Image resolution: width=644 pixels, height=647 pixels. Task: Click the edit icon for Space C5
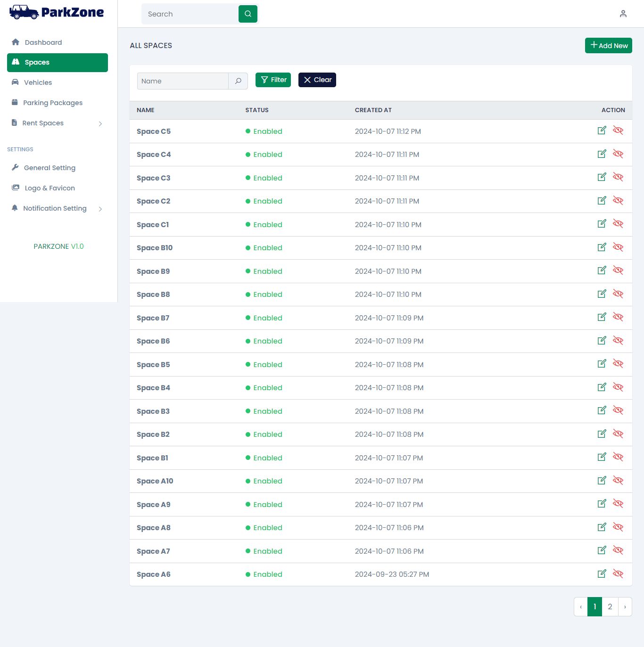click(602, 131)
